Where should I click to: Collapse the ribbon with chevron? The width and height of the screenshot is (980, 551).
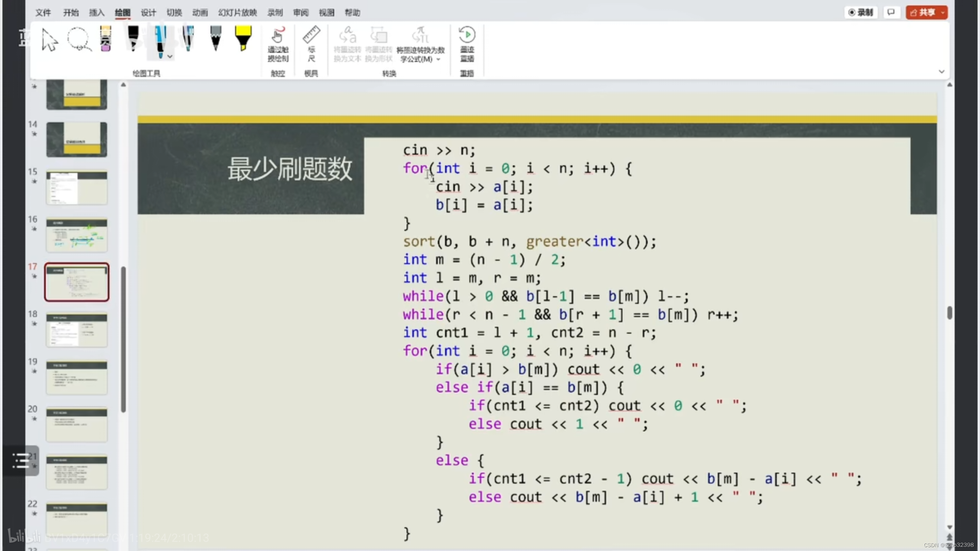(942, 72)
